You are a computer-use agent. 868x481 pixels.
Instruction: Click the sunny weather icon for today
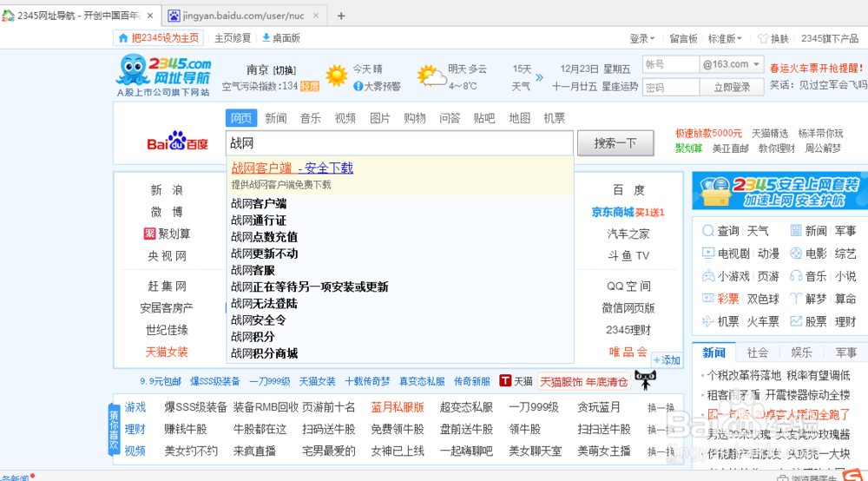pyautogui.click(x=337, y=76)
